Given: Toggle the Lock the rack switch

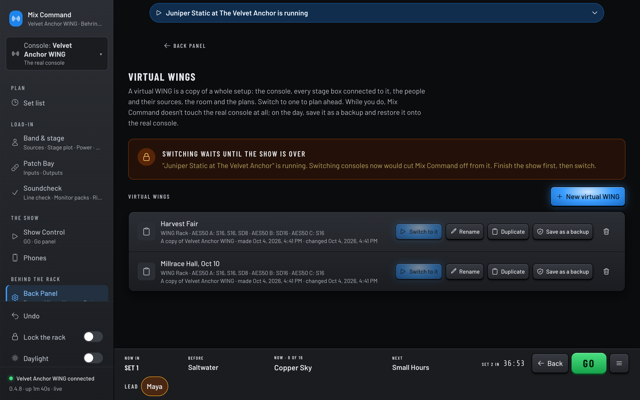Looking at the screenshot, I should click(x=93, y=337).
